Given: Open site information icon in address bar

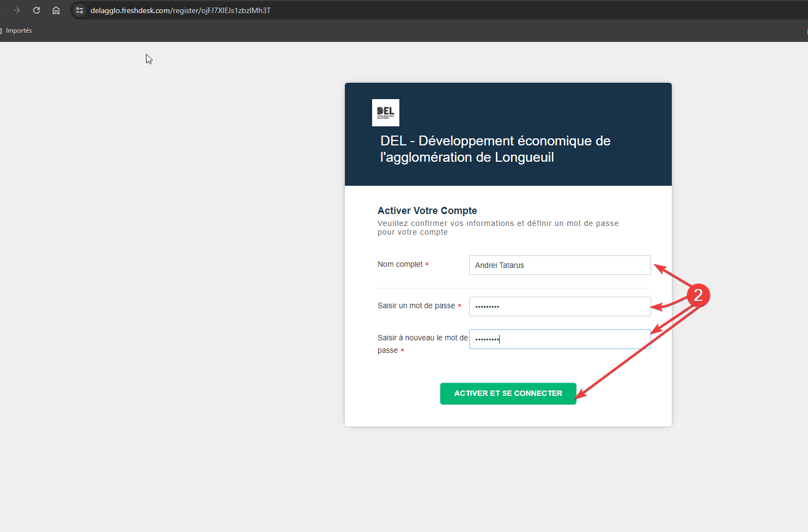Looking at the screenshot, I should 80,10.
